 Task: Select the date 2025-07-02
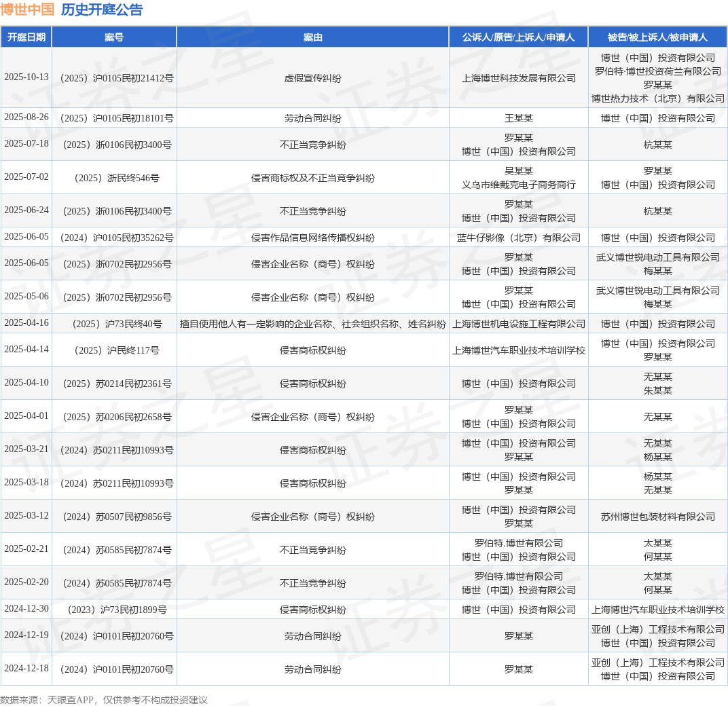click(26, 177)
